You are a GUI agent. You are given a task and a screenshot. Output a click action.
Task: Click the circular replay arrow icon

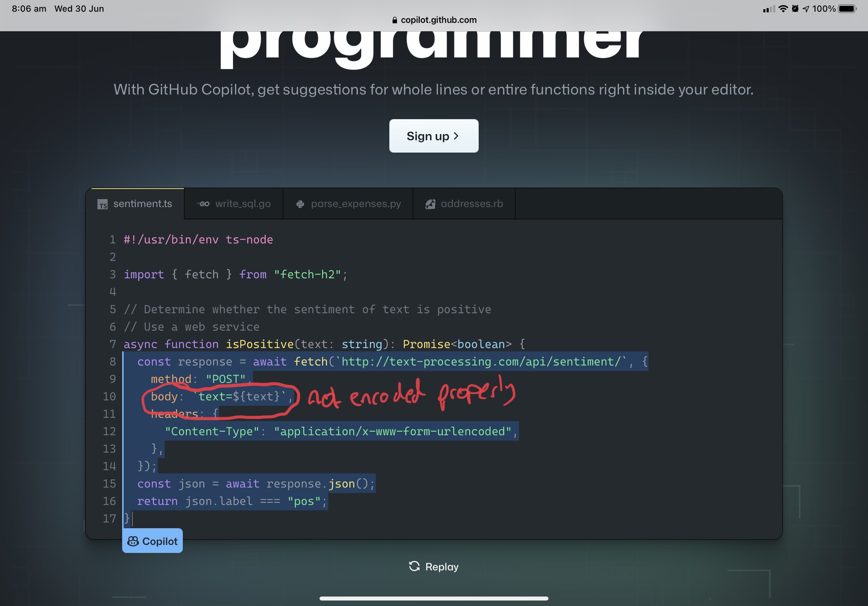point(414,566)
